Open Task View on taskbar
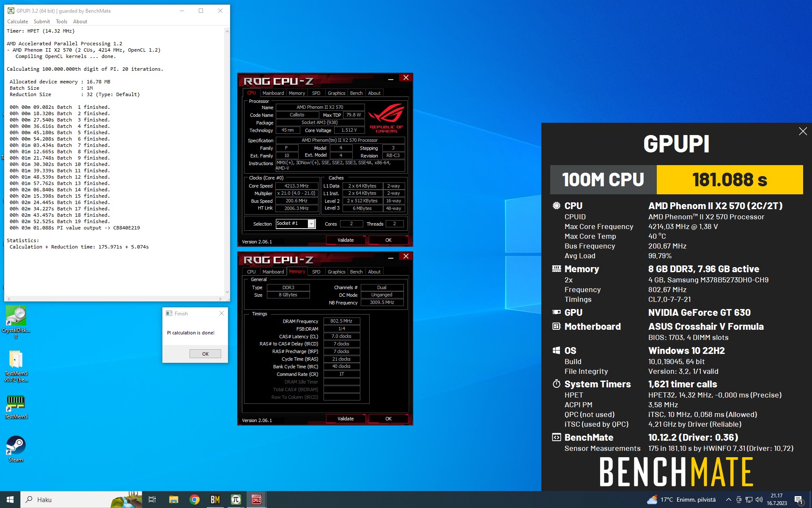The width and height of the screenshot is (812, 508). tap(152, 500)
